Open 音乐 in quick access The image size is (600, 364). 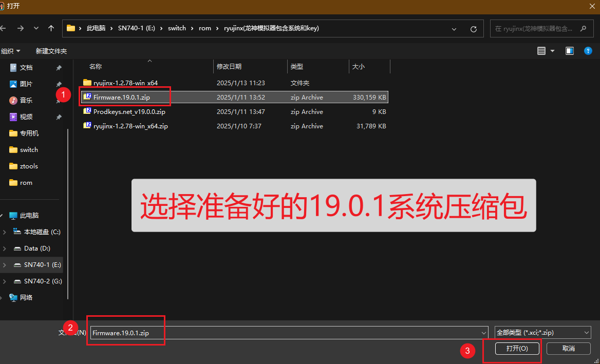tap(26, 101)
